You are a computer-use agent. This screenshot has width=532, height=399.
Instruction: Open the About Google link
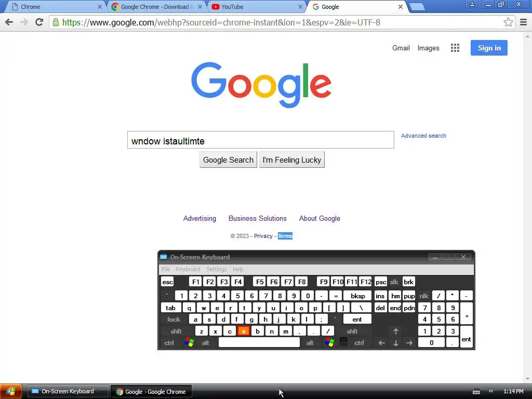point(320,219)
